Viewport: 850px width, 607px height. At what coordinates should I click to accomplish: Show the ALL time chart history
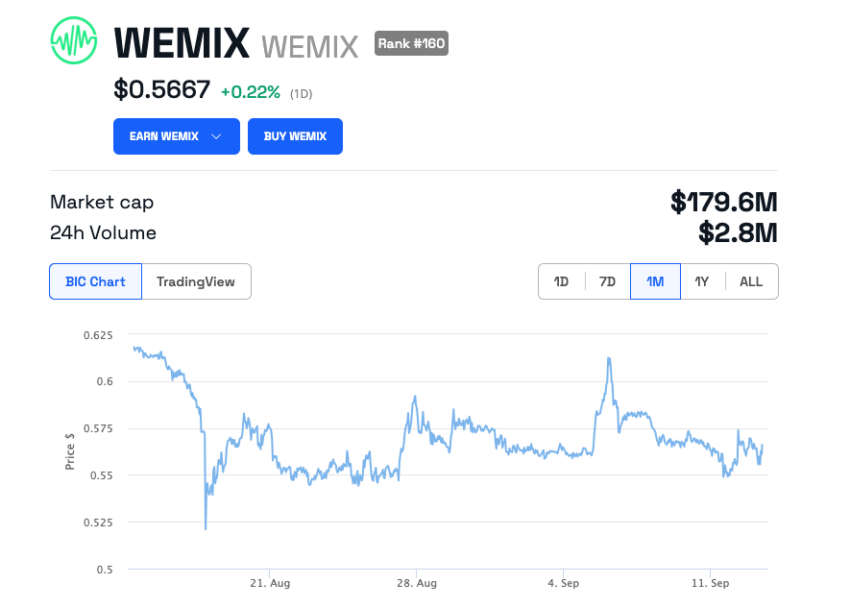[750, 281]
